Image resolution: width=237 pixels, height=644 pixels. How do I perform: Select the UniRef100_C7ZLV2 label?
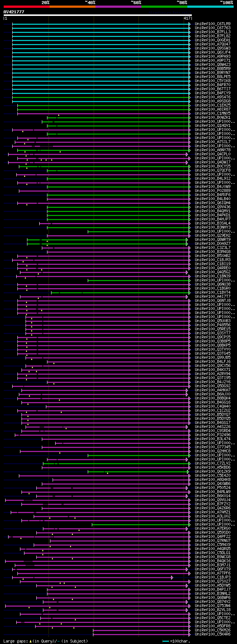(213, 463)
